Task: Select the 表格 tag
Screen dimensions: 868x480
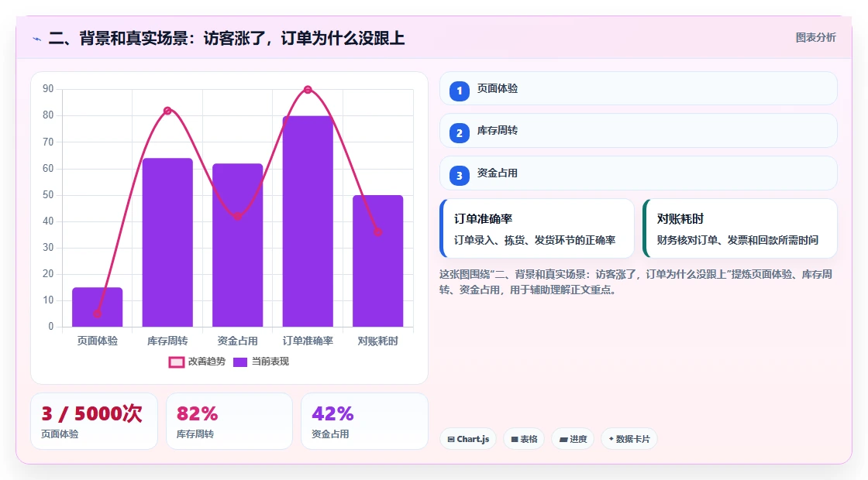Action: [524, 439]
